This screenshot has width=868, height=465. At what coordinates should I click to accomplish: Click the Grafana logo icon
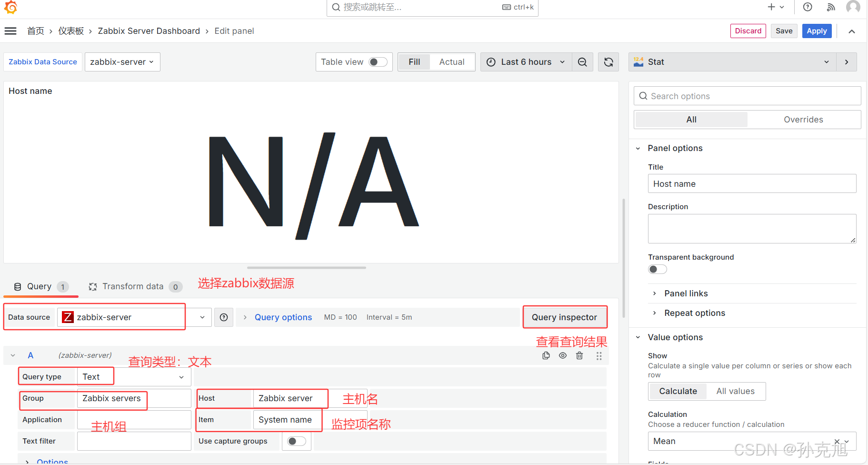(10, 7)
